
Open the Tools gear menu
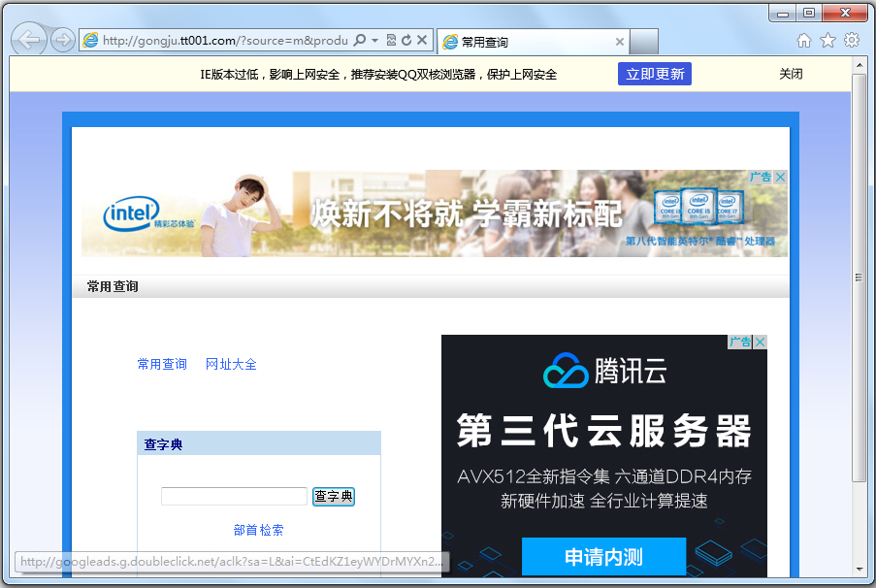click(852, 40)
